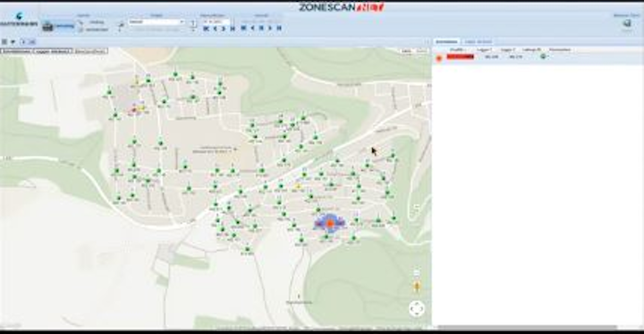Click the grid icon in the quick toolbar
This screenshot has height=334, width=644.
(4, 42)
